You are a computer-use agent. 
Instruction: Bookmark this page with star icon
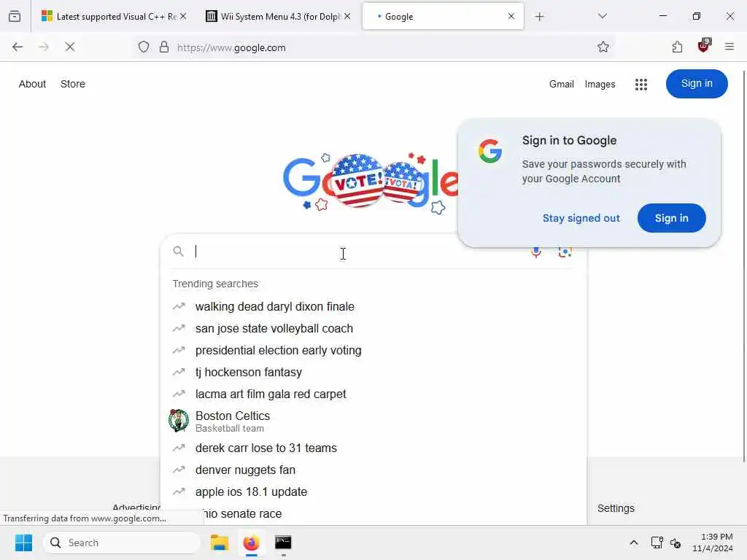[603, 47]
